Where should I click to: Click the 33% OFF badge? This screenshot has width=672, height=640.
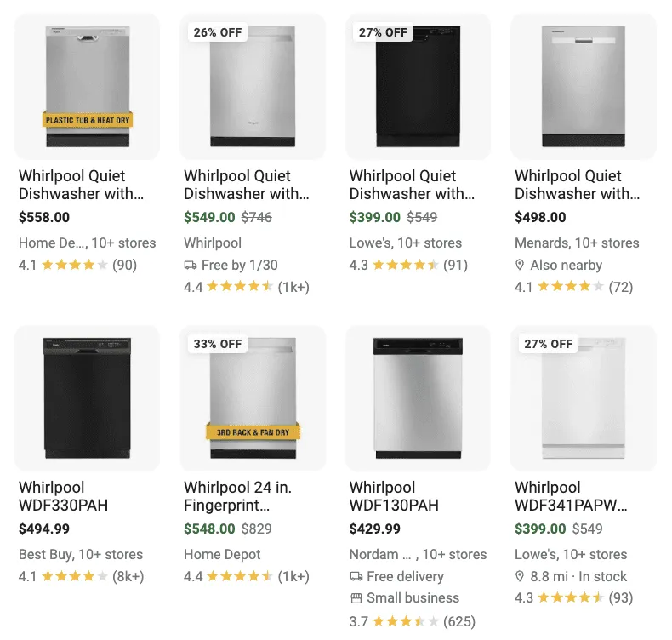(x=217, y=344)
